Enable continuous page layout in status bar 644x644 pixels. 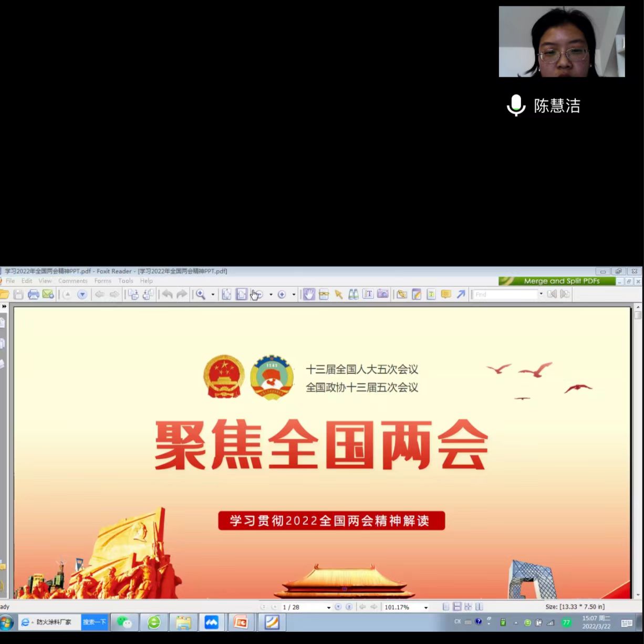(x=457, y=607)
